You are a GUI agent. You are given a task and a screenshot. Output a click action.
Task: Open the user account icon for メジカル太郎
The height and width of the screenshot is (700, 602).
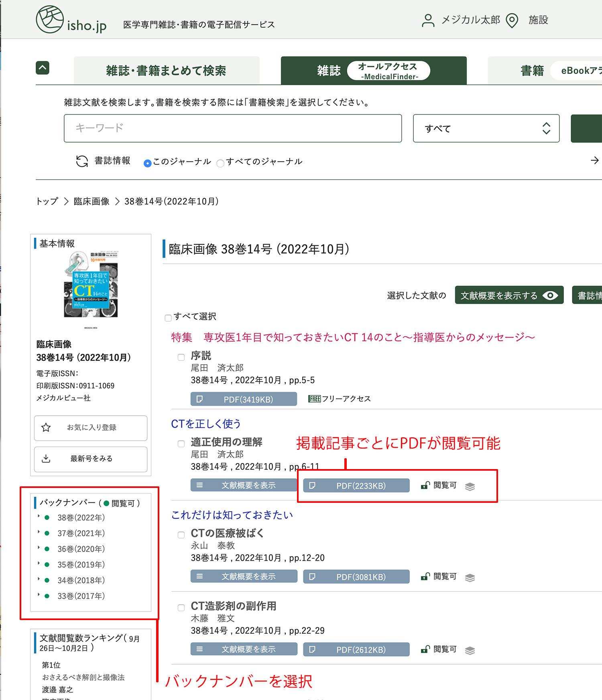[428, 20]
